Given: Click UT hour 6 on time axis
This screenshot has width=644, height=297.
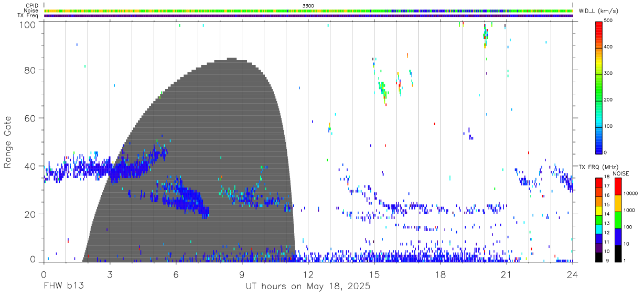Looking at the screenshot, I should [176, 274].
